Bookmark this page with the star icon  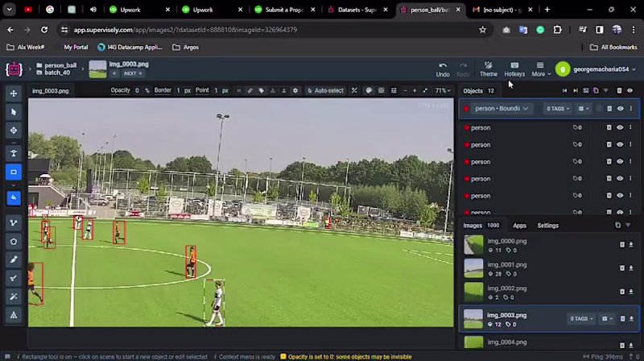pos(482,30)
